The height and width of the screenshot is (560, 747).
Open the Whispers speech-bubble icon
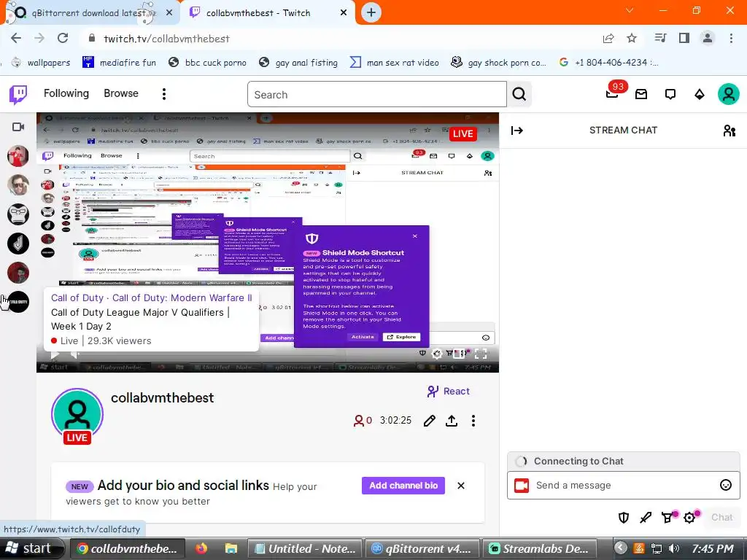point(670,94)
